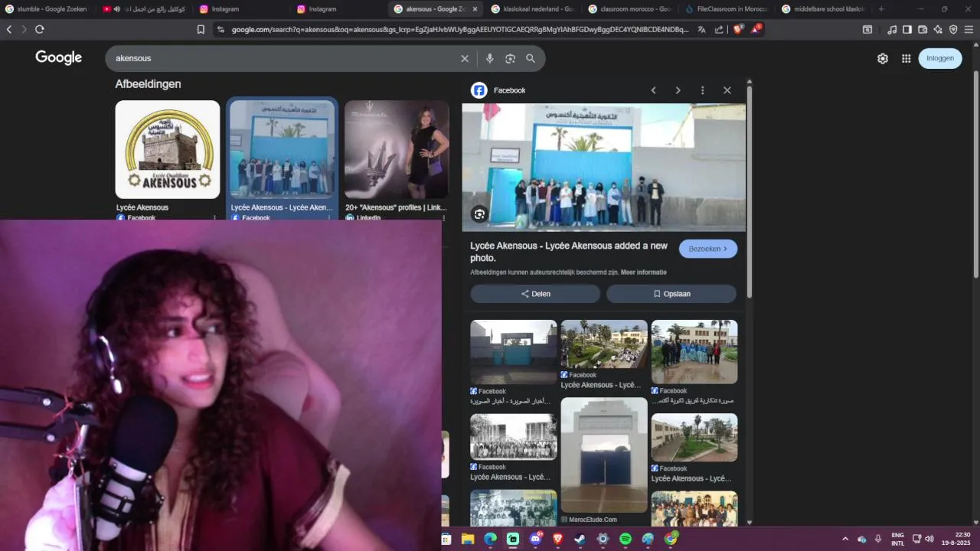Switch to 'classroom morocco' tab

[629, 9]
